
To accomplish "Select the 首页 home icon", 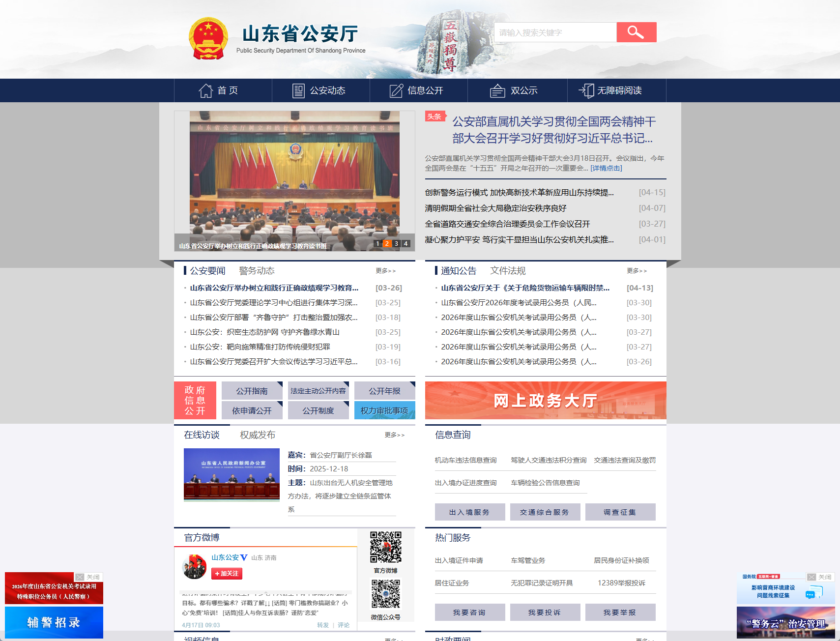I will pos(206,90).
